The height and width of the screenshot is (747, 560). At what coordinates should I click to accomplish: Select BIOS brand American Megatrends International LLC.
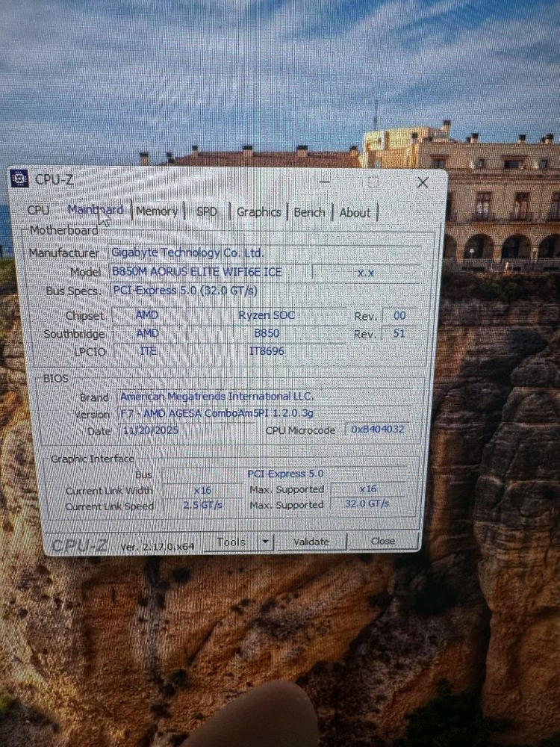tap(265, 397)
